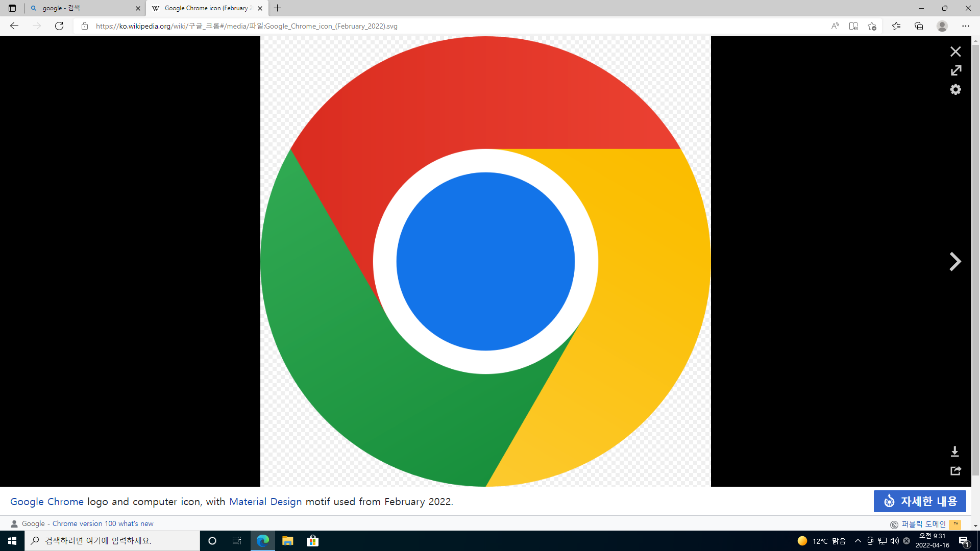This screenshot has width=980, height=551.
Task: Toggle fullscreen view with the expand arrows icon
Action: (x=955, y=70)
